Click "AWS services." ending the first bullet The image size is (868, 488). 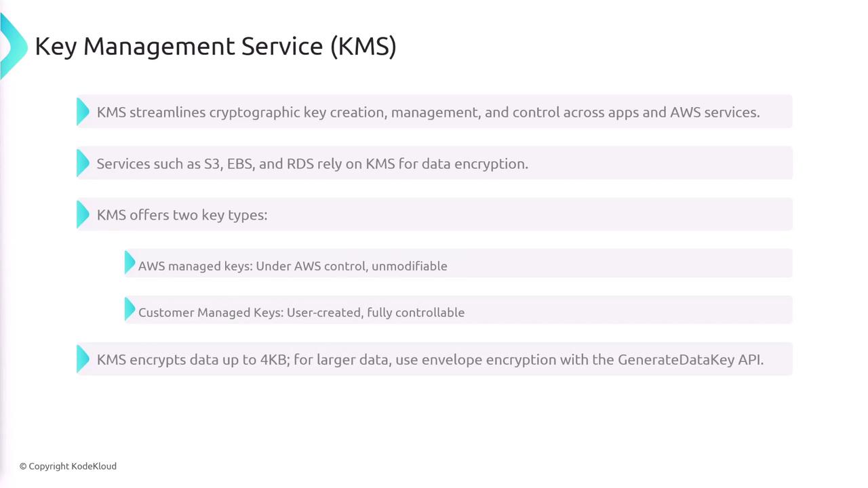pos(715,113)
